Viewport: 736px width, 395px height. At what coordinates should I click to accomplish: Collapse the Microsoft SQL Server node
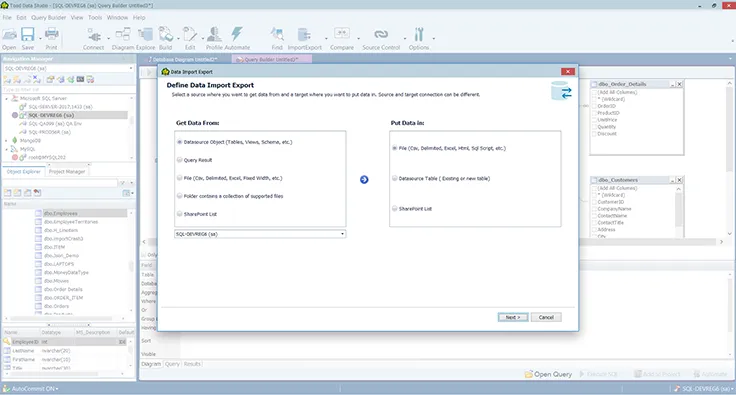7,99
